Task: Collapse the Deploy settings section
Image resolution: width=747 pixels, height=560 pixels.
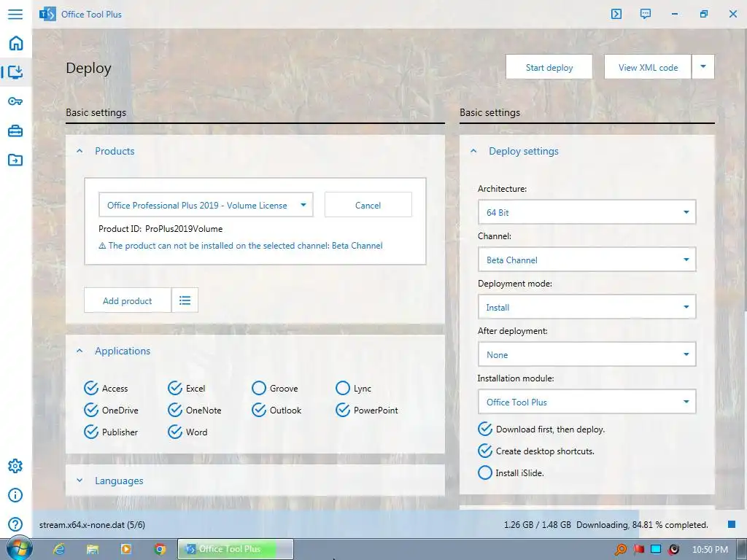Action: (x=473, y=151)
